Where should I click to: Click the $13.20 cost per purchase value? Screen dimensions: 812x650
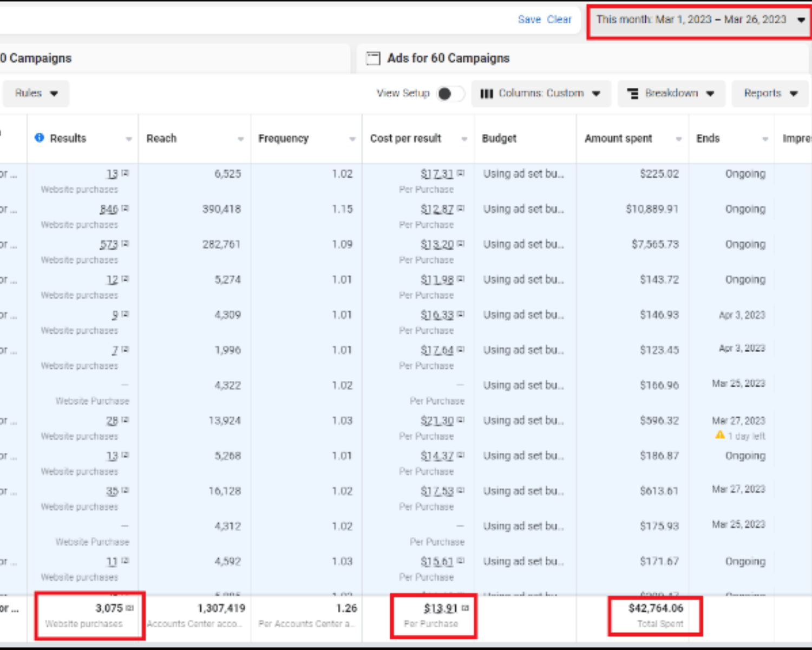coord(437,244)
